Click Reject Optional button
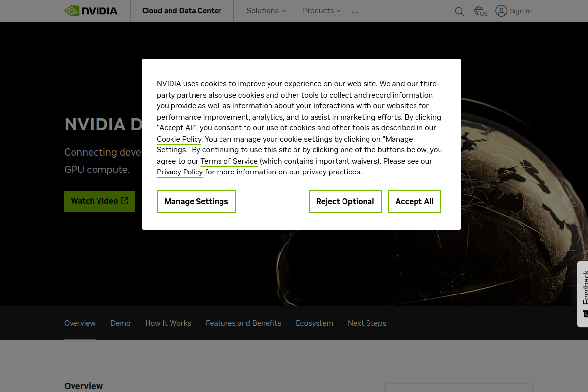Screen dimensions: 588x392 345,201
